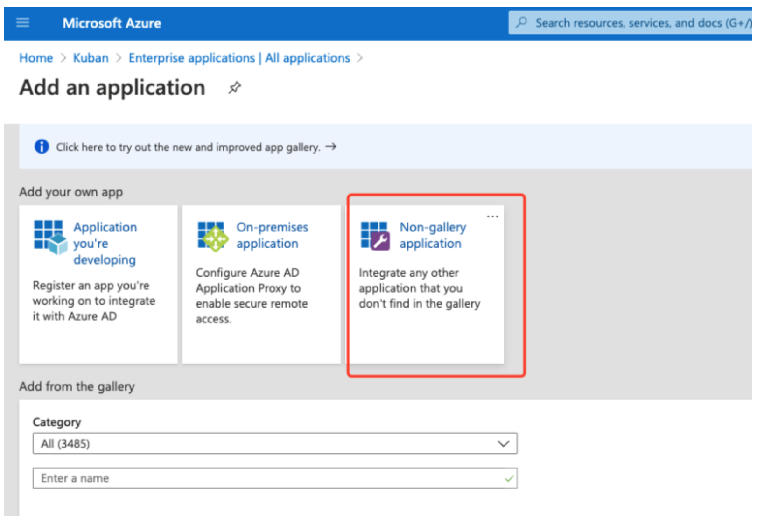Click the 'Add an application' page title

click(x=112, y=88)
